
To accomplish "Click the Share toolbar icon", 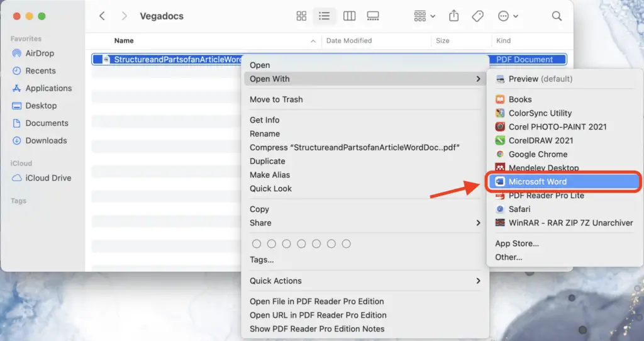I will coord(453,16).
